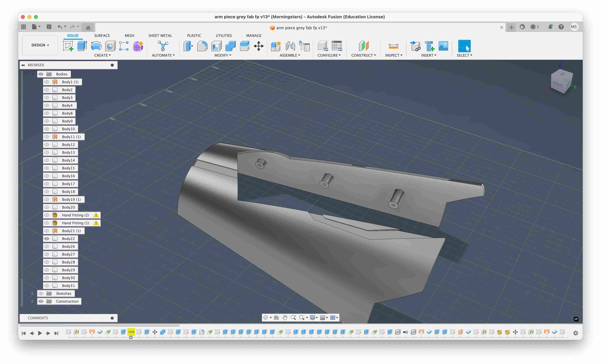
Task: Open the INSPECT dropdown
Action: pos(394,55)
